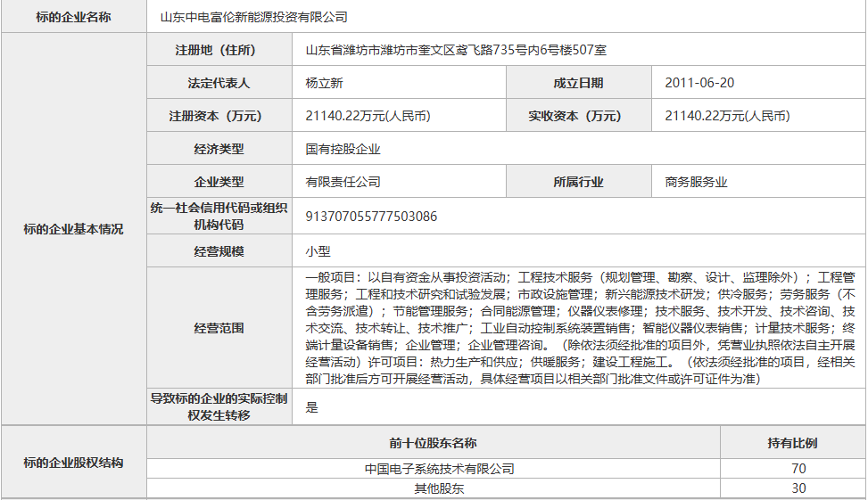Click the 注册资本（万元） label cell
Viewport: 868px width, 500px height.
[219, 116]
